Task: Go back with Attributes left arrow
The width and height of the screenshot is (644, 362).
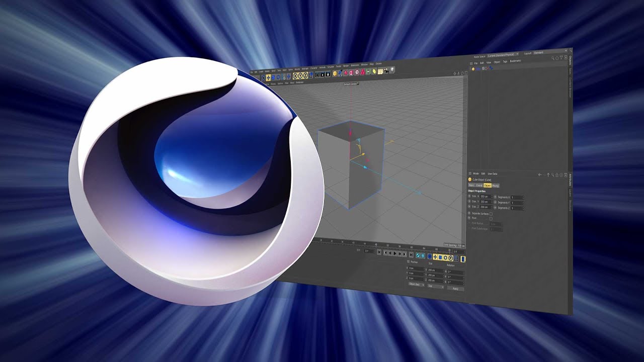Action: pyautogui.click(x=540, y=174)
